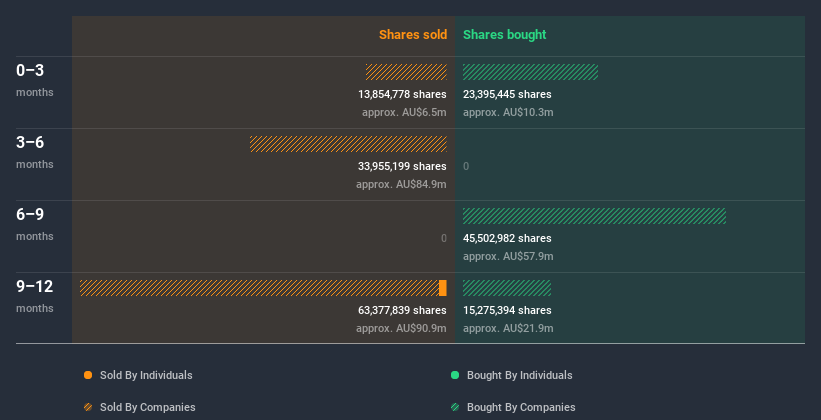Click the orange hatched sold bar for 9–12 months
Screen dimensions: 821x420
(259, 288)
